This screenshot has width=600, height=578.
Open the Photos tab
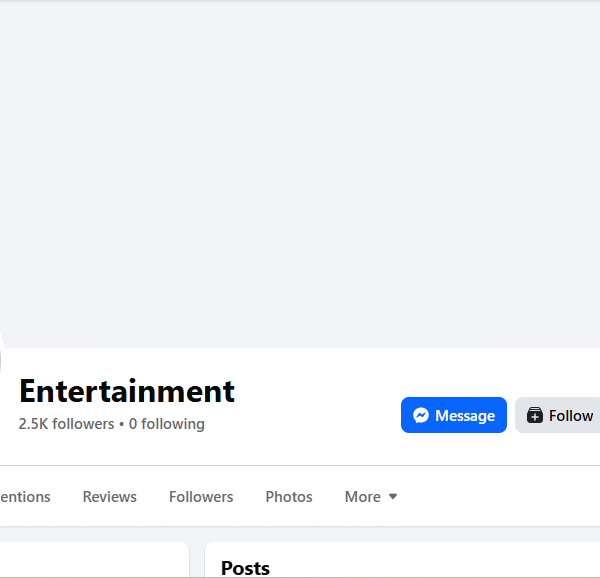point(289,497)
